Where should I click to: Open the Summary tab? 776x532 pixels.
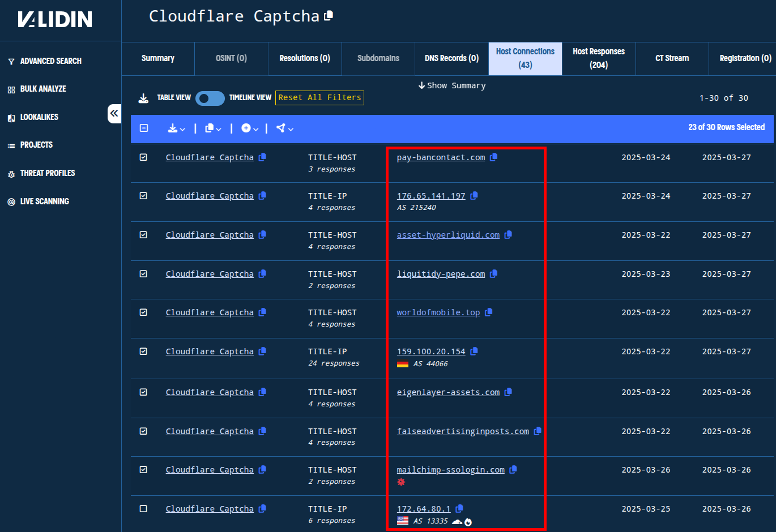pyautogui.click(x=158, y=58)
